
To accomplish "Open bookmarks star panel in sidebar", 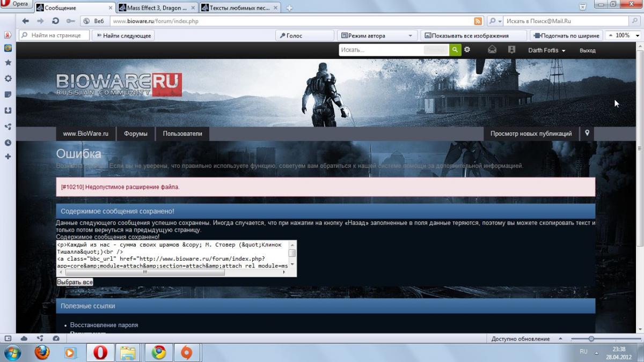I will point(8,62).
